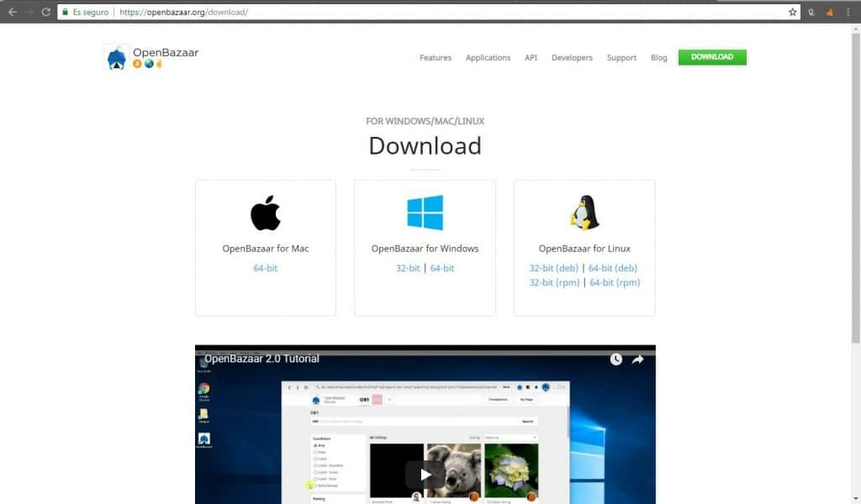Open the Blog menu item
The width and height of the screenshot is (861, 504).
(659, 58)
